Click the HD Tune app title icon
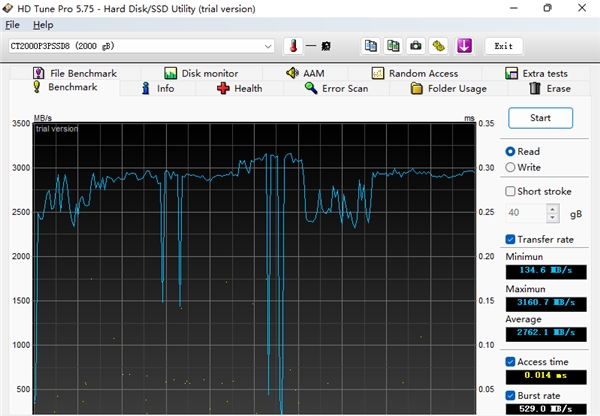 pos(8,8)
